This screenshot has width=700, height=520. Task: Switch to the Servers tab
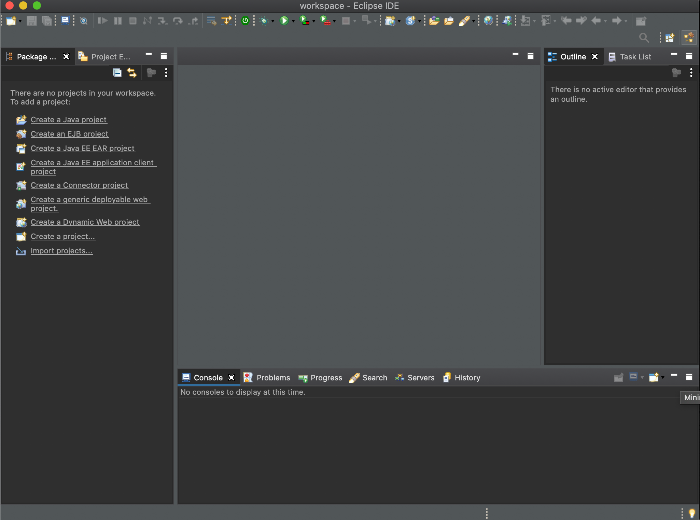[414, 378]
